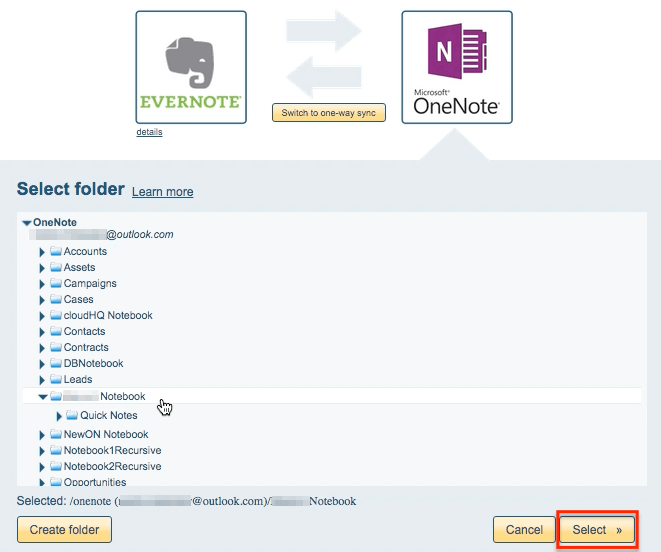Expand the Accounts folder arrow

[x=42, y=252]
